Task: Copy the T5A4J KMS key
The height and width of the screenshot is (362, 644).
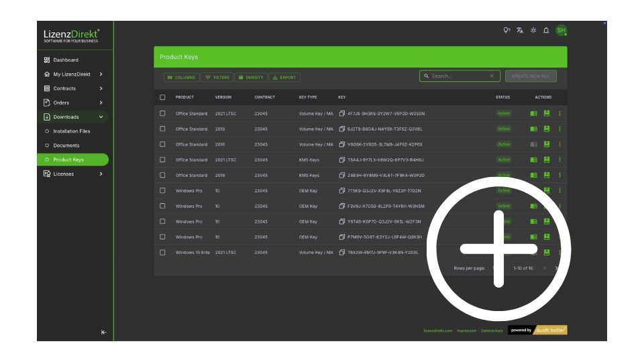Action: pos(341,160)
